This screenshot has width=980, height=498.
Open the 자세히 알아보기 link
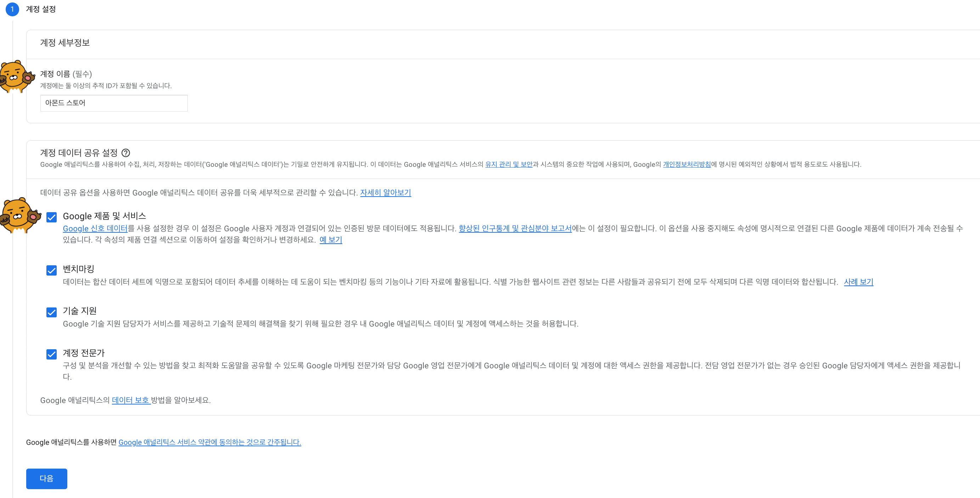(x=385, y=192)
